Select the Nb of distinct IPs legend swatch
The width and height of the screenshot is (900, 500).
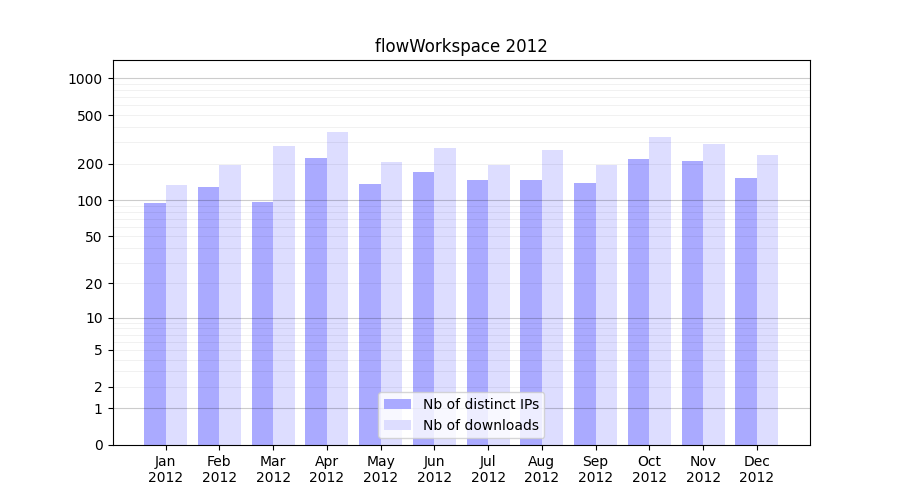tap(397, 404)
